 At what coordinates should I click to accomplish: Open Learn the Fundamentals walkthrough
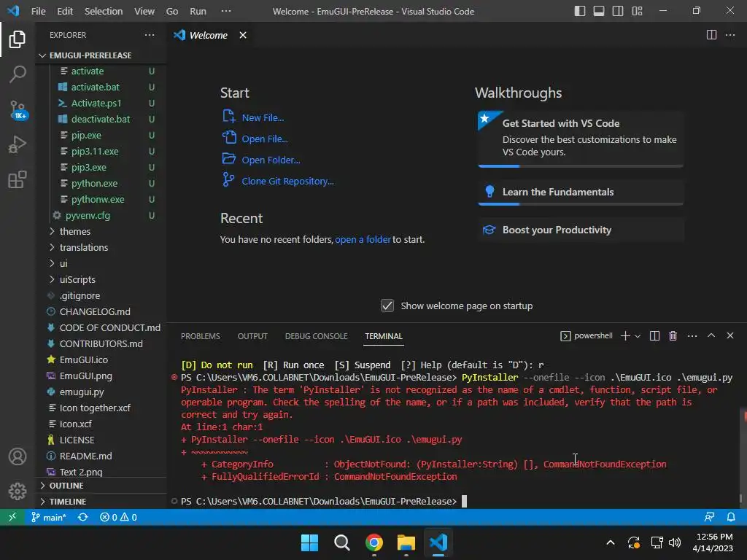(580, 192)
